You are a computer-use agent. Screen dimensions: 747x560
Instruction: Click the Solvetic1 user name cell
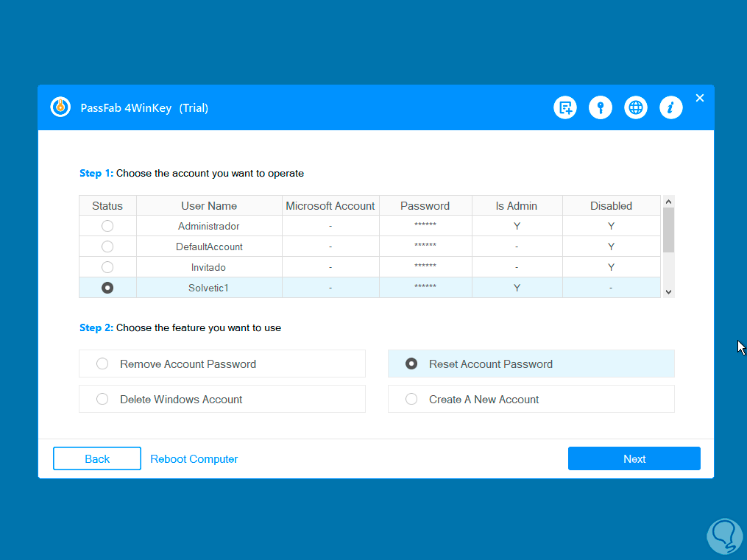coord(209,288)
